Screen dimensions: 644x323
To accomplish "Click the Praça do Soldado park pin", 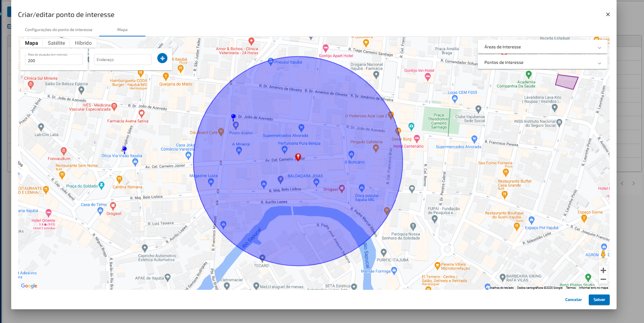I will 101,185.
